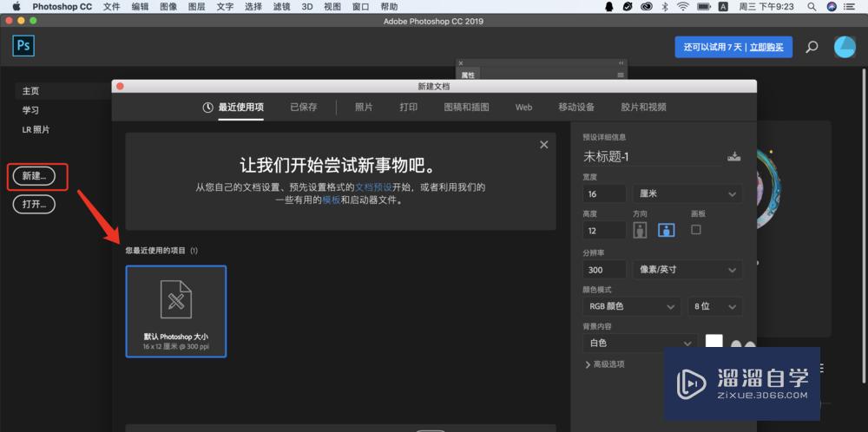This screenshot has width=868, height=432.
Task: Select landscape orientation icon
Action: 666,230
